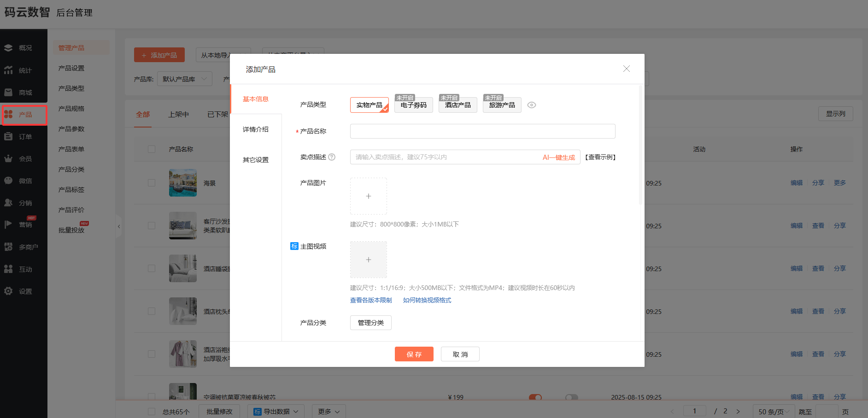Switch to the 上架中 tab
This screenshot has width=868, height=418.
[x=179, y=114]
